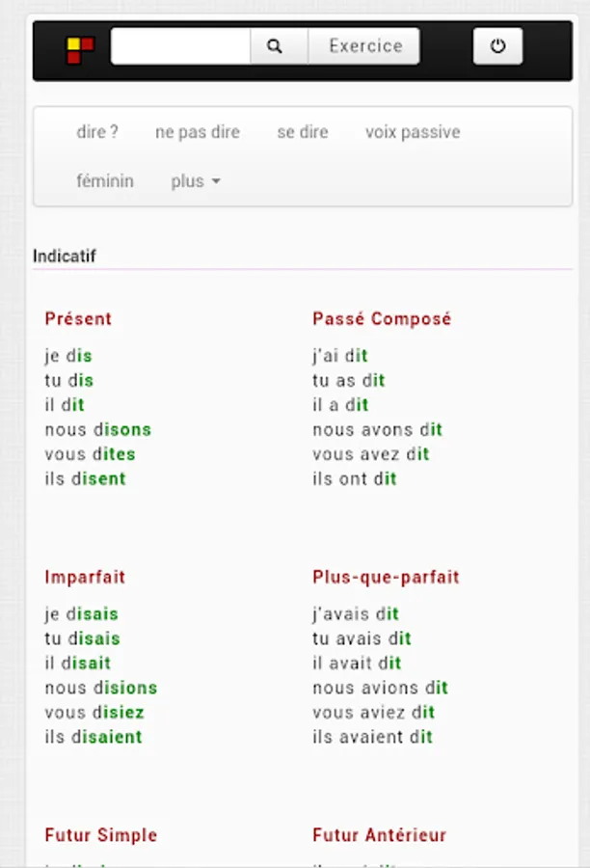Image resolution: width=590 pixels, height=868 pixels.
Task: Click the 'Imparfait' tense heading
Action: tap(85, 578)
